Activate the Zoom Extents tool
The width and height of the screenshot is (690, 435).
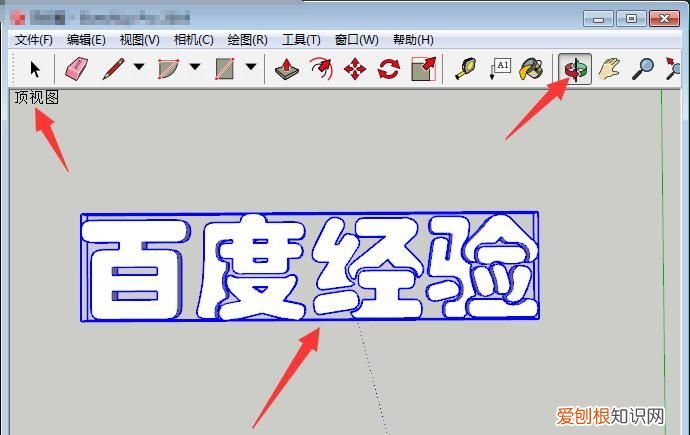pyautogui.click(x=673, y=69)
